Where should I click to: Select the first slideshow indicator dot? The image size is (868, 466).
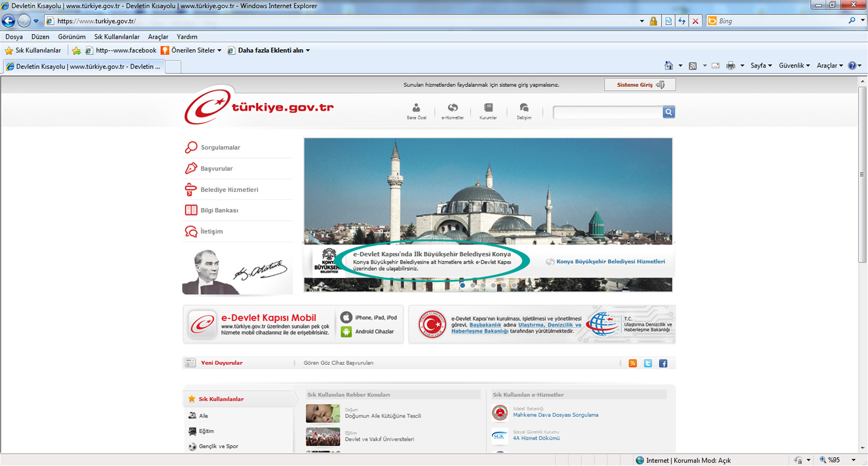click(x=462, y=285)
